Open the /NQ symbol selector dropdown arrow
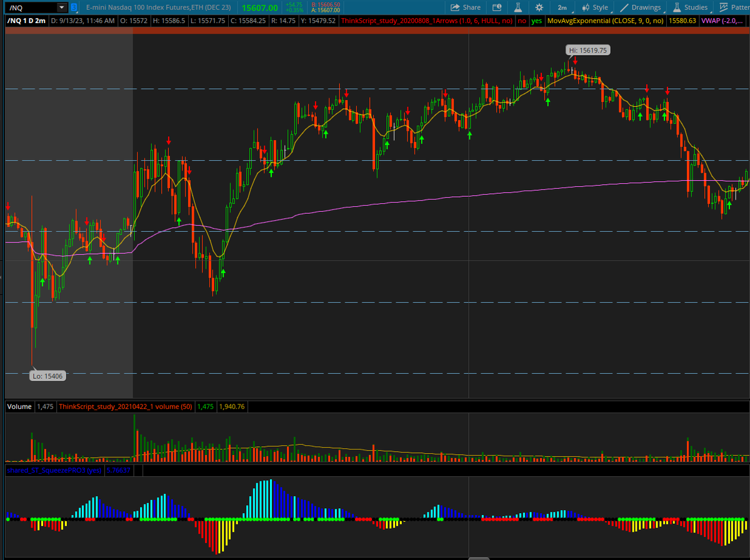The height and width of the screenshot is (560, 750). (x=61, y=7)
